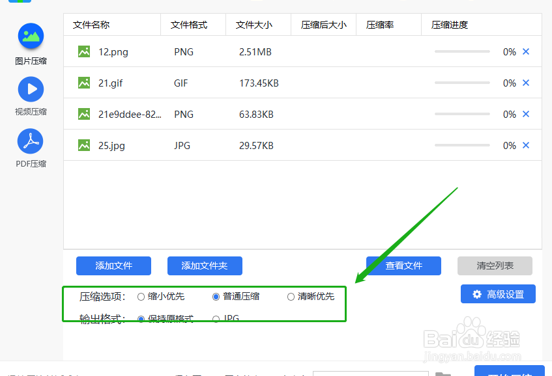Image resolution: width=552 pixels, height=376 pixels.
Task: Click the 173.45KB file size cell
Action: click(x=259, y=83)
